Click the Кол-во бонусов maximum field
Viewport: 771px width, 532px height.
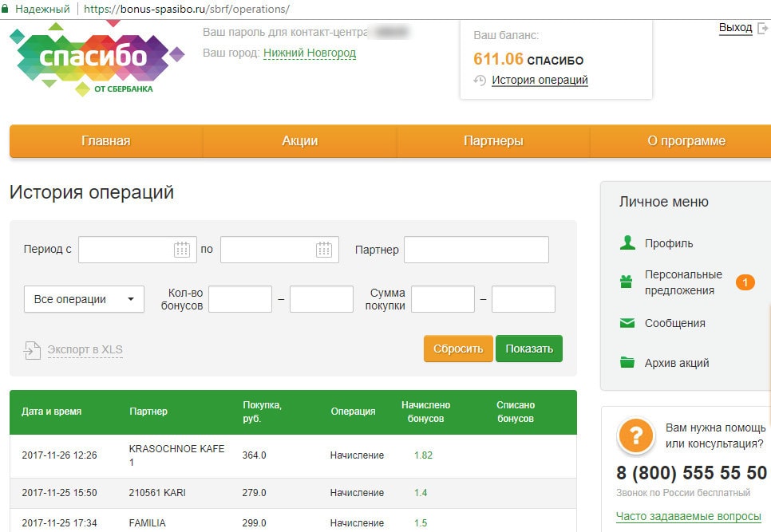point(322,299)
